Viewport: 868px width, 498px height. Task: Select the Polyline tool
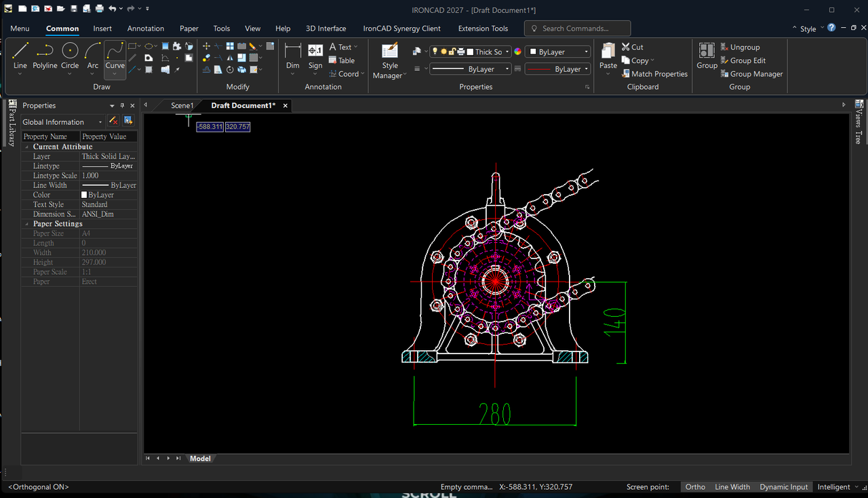coord(45,56)
